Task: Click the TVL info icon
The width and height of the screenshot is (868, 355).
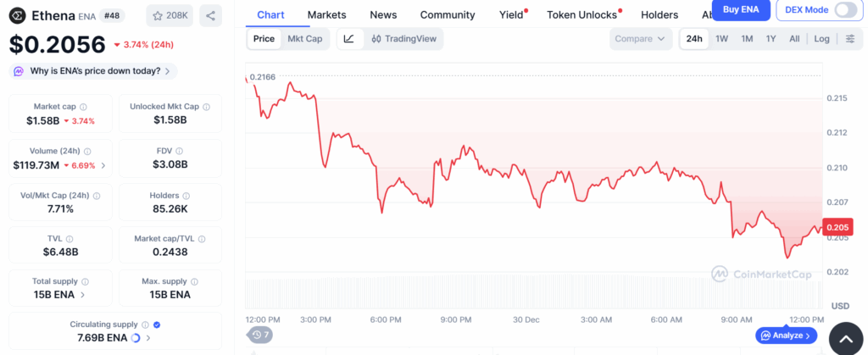Action: point(70,239)
